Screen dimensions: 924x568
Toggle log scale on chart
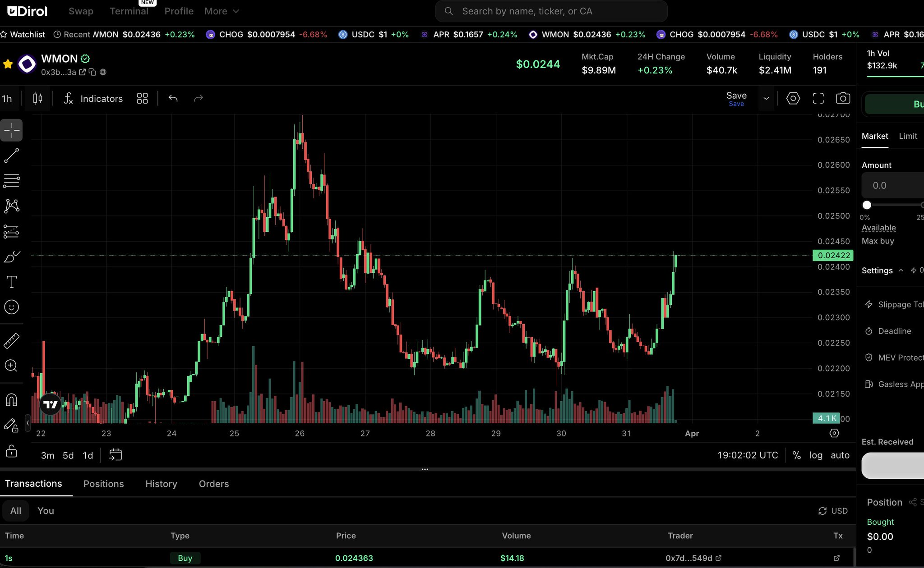click(816, 455)
